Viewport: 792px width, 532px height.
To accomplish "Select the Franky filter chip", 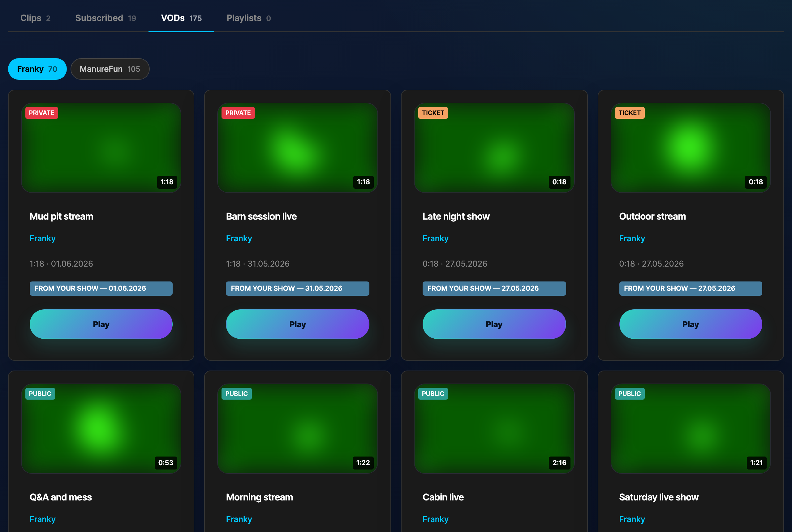I will (37, 69).
